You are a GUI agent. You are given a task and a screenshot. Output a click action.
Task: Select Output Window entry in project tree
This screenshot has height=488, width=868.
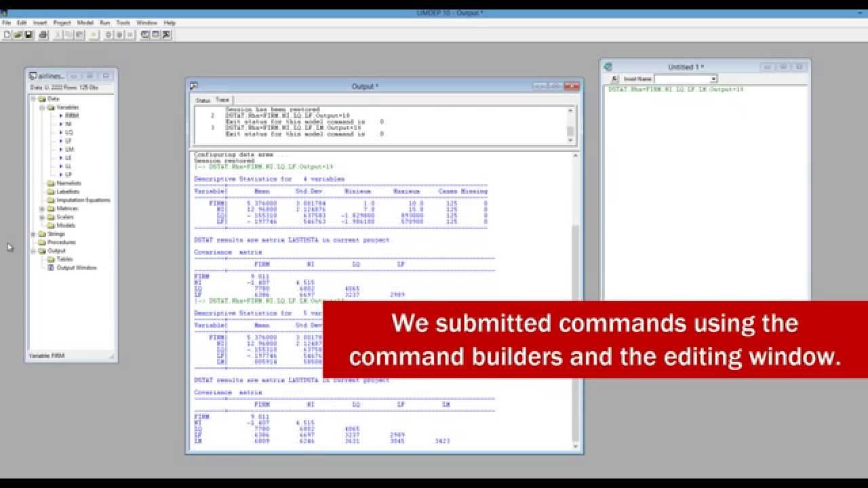pyautogui.click(x=76, y=268)
